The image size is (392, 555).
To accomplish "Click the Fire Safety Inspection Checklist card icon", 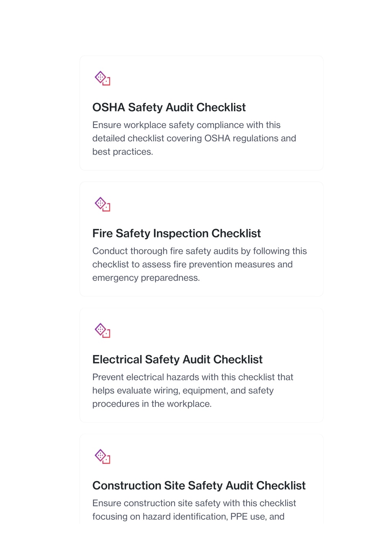I will coord(103,204).
